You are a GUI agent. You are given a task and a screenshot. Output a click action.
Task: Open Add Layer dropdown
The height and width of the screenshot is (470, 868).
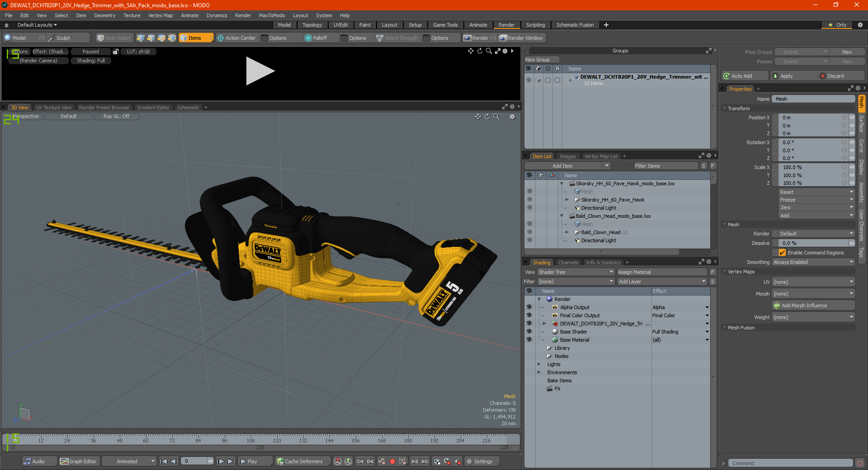tap(662, 282)
